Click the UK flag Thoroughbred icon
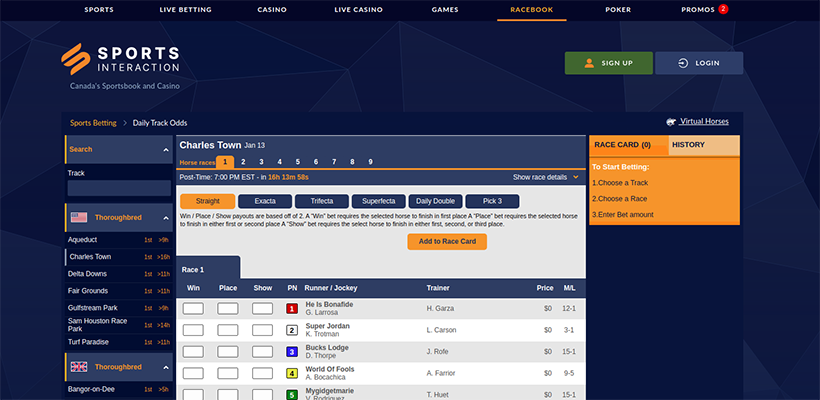The image size is (820, 400). click(79, 367)
